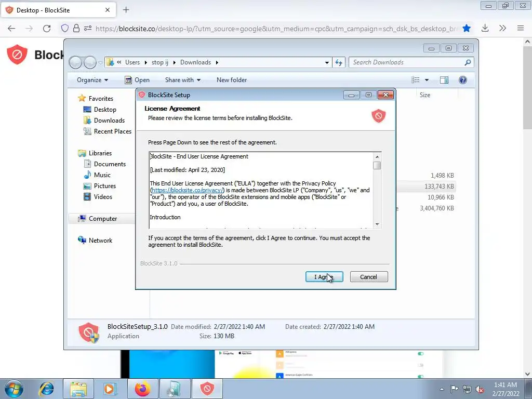Select the file row with size 3,404,760 KB
The width and height of the screenshot is (532, 399).
[436, 208]
